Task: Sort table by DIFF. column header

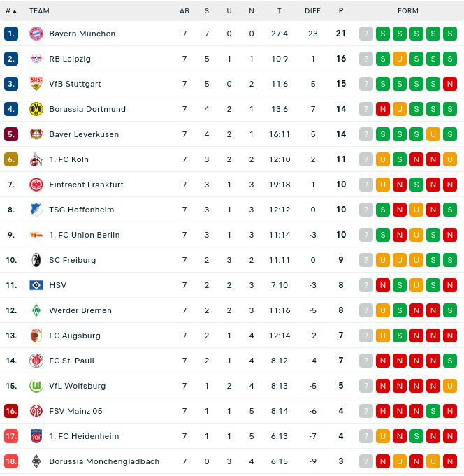Action: [313, 11]
